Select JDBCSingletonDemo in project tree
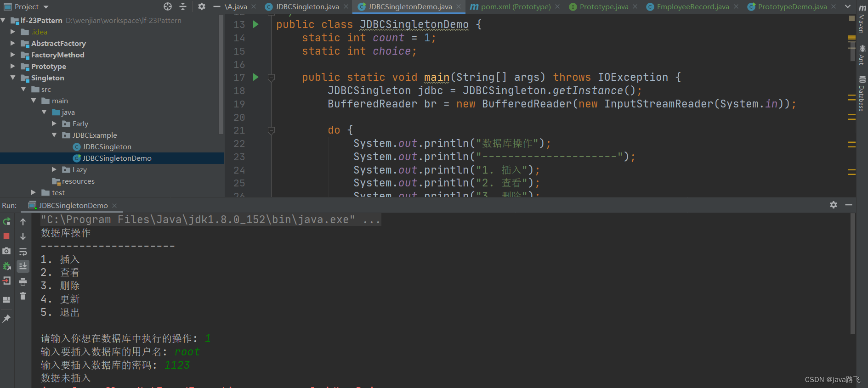 [112, 158]
